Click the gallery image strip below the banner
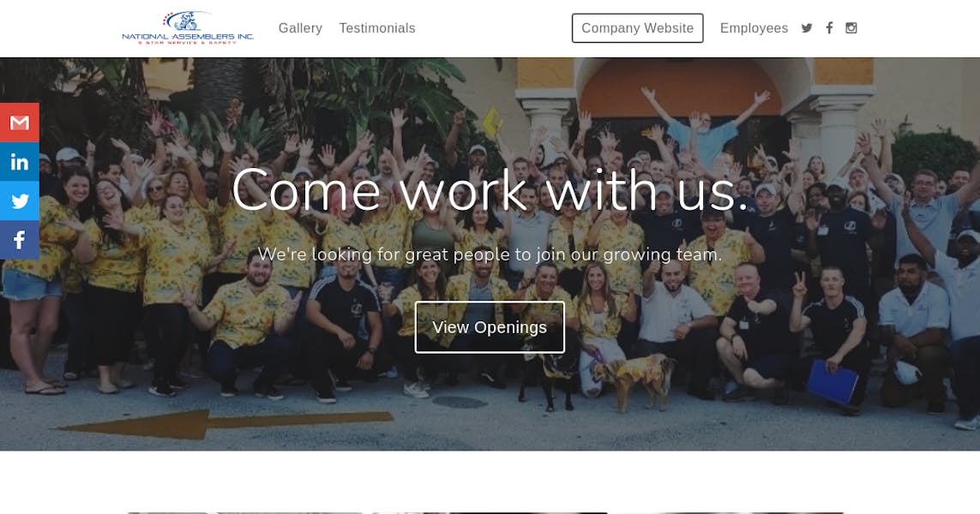The height and width of the screenshot is (514, 980). click(485, 512)
